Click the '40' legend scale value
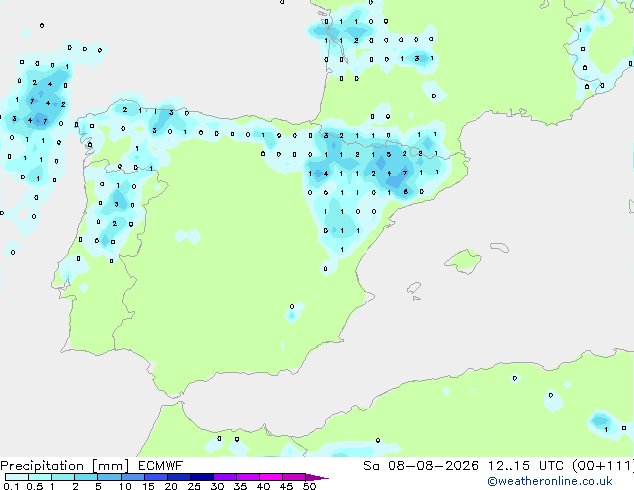 [263, 486]
